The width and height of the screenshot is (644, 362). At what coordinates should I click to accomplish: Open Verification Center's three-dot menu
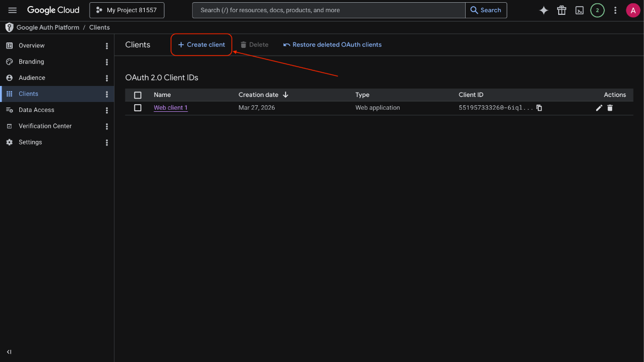(107, 126)
